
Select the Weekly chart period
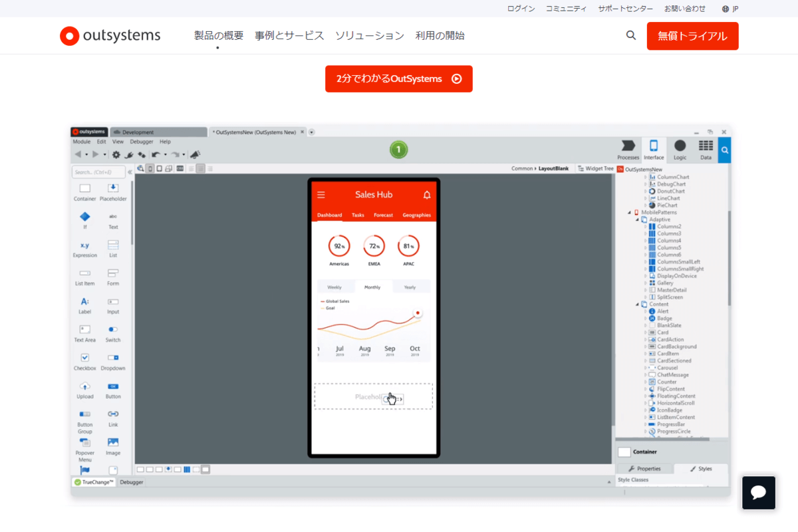tap(334, 287)
